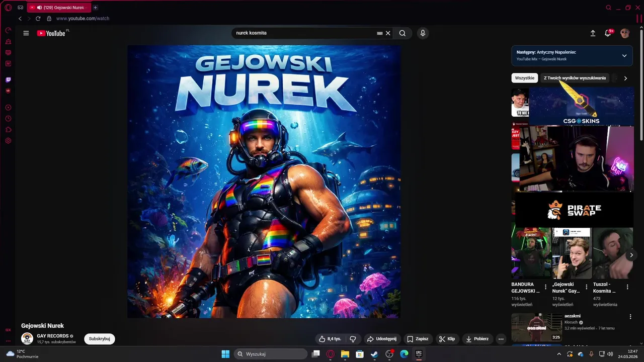The height and width of the screenshot is (362, 644).
Task: Open options for „Gejowski Nurek” Gay short
Action: [x=586, y=287]
